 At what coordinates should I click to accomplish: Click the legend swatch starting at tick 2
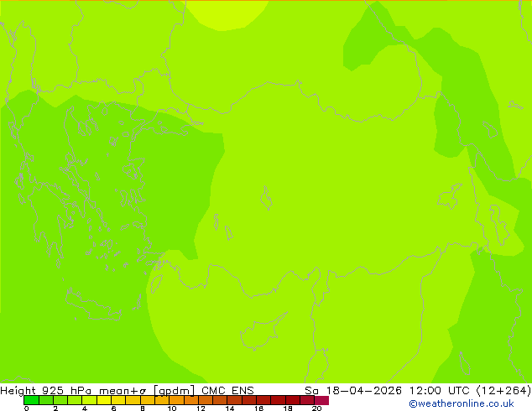point(60,400)
